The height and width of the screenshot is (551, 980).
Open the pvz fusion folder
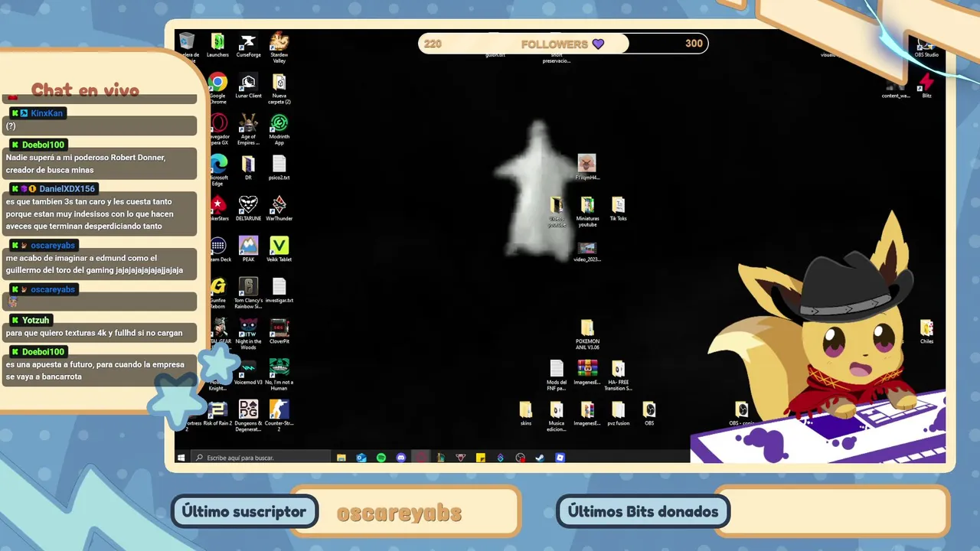[618, 413]
